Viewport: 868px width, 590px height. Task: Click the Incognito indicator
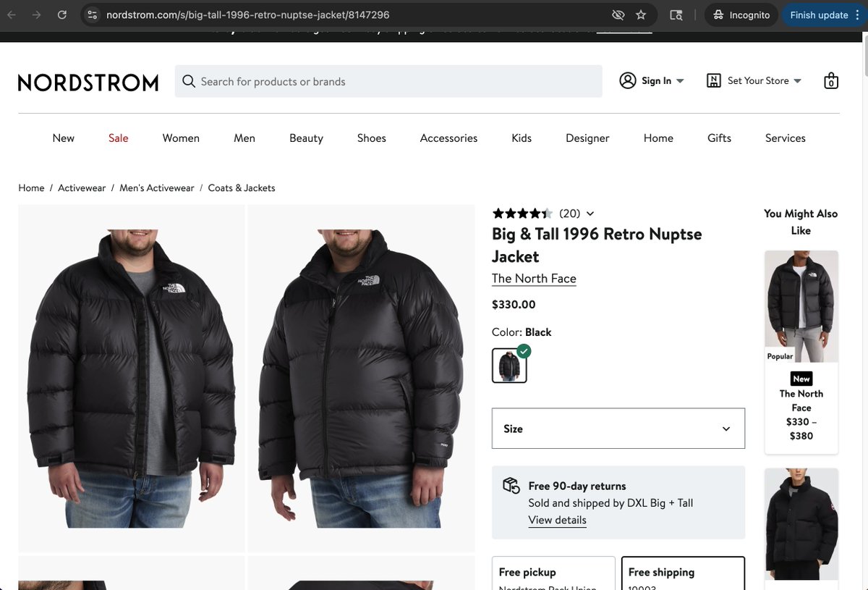pos(741,14)
